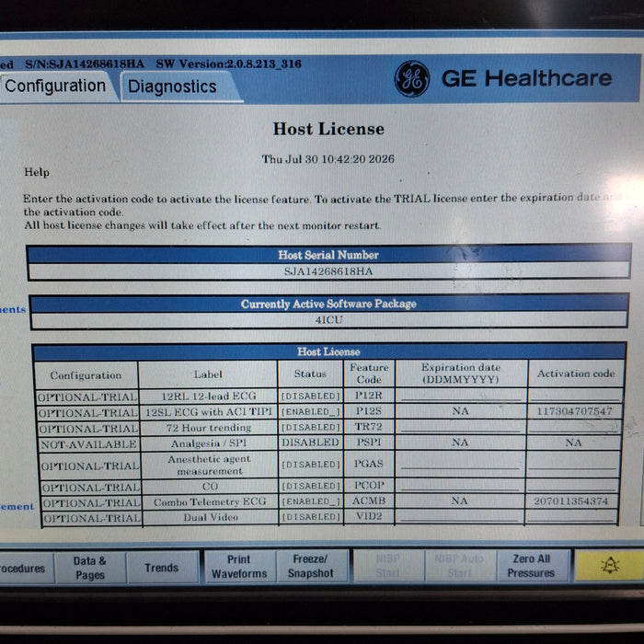Image resolution: width=644 pixels, height=644 pixels.
Task: Click the 72 Hour trending label
Action: tap(209, 428)
